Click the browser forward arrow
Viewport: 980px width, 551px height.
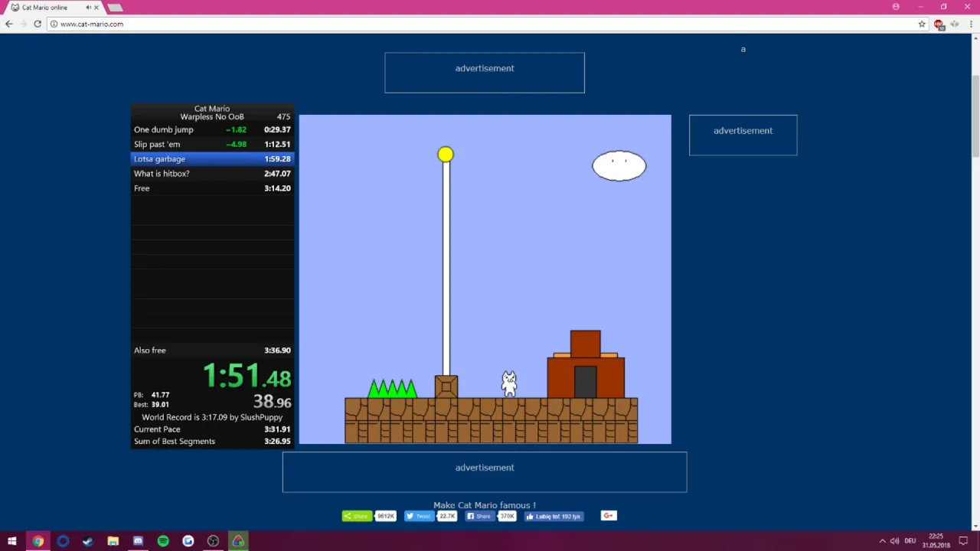[x=23, y=24]
